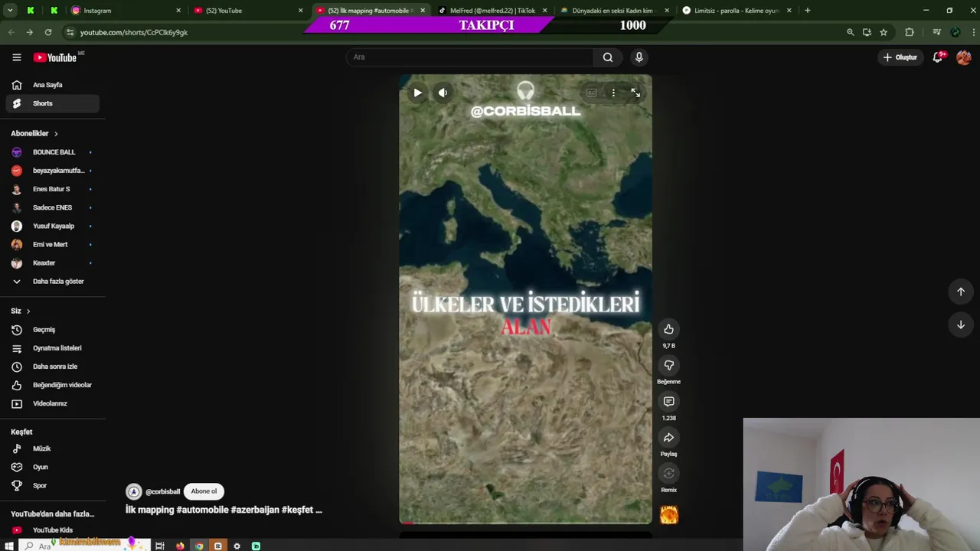Click the YouTube logo
The image size is (980, 551).
55,57
